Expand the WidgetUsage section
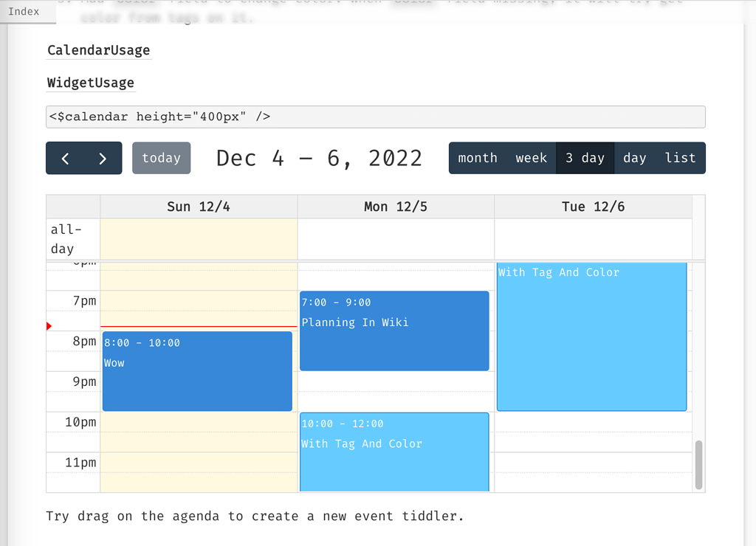This screenshot has height=546, width=756. point(91,83)
